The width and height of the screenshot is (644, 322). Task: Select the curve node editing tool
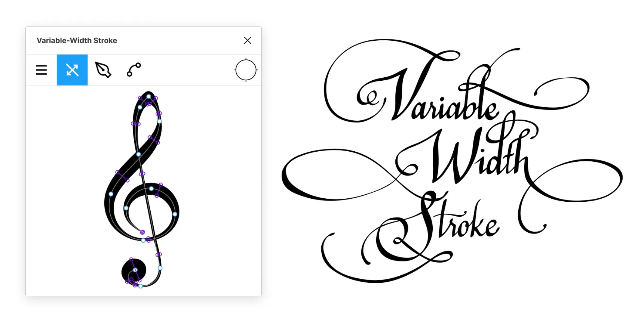tap(134, 70)
